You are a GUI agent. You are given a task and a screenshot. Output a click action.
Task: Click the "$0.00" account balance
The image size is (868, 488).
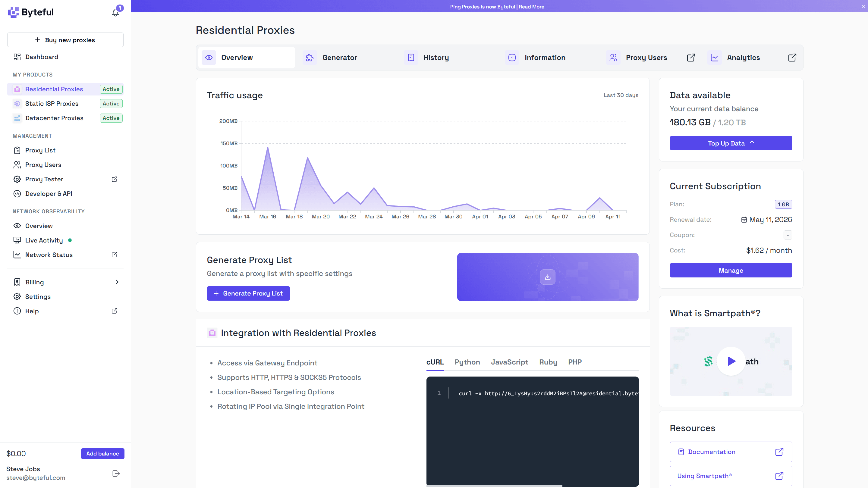click(16, 454)
